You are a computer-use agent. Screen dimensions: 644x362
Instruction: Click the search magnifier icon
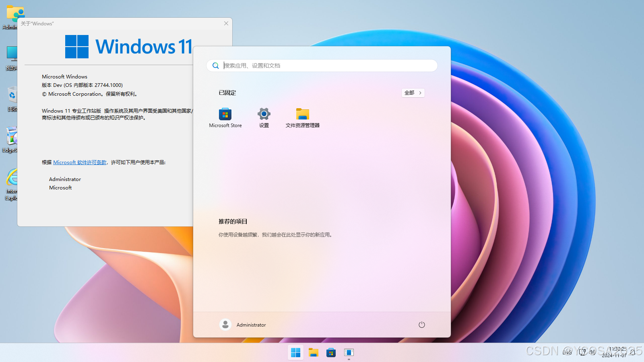pyautogui.click(x=216, y=66)
